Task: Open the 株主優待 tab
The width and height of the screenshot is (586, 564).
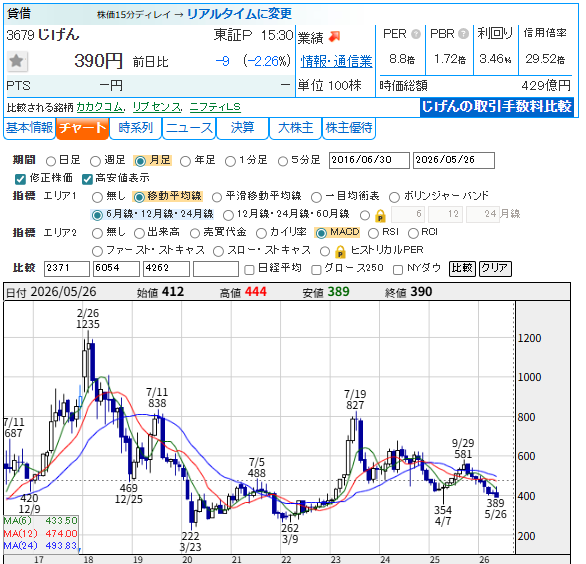Action: coord(349,128)
